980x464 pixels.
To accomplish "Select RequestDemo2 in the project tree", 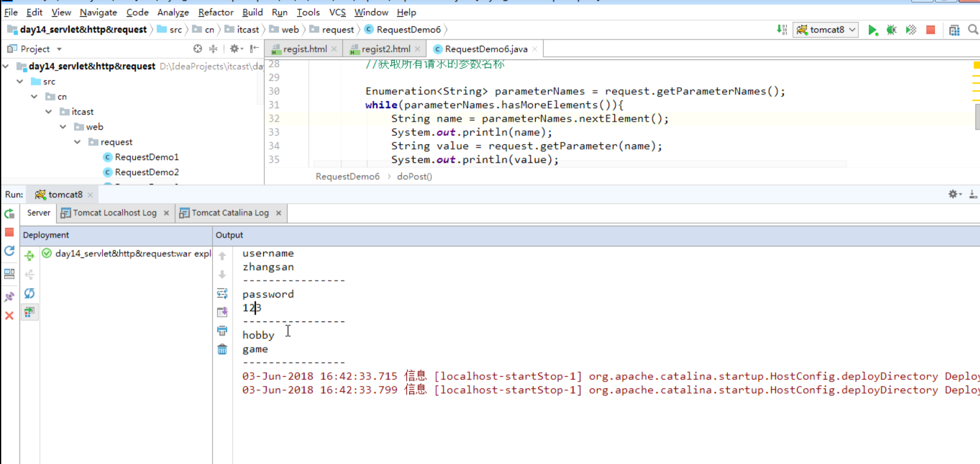I will point(146,172).
